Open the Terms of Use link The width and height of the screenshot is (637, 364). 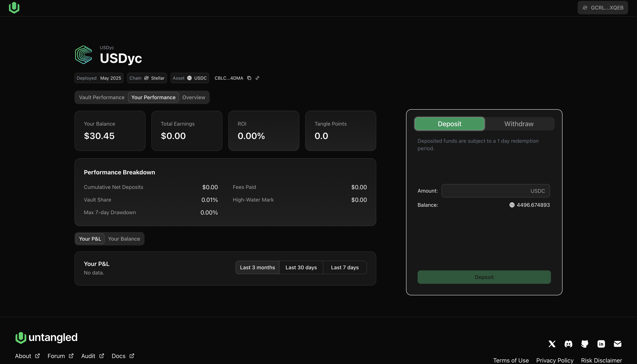click(511, 360)
